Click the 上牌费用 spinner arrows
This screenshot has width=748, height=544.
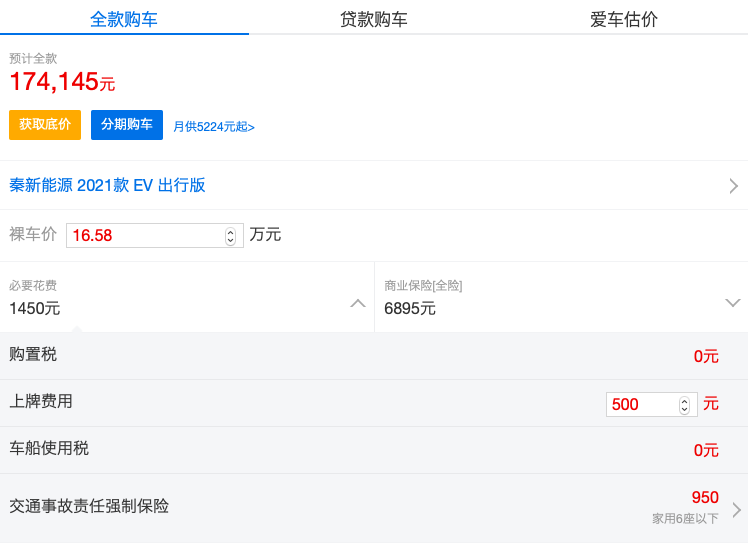(685, 405)
